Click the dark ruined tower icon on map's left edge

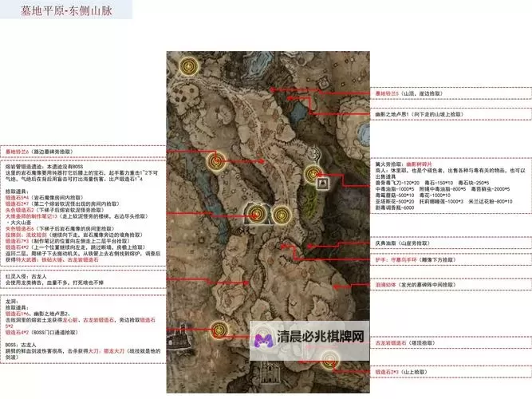(177, 338)
